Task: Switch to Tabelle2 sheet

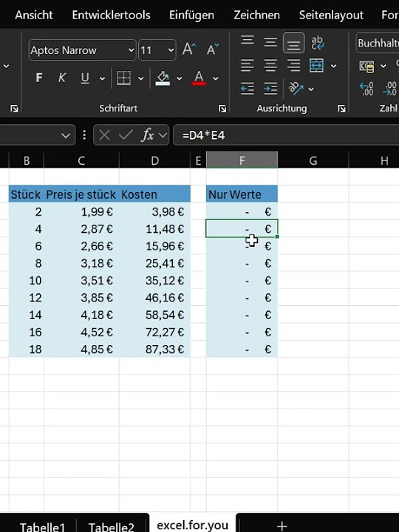Action: (111, 526)
